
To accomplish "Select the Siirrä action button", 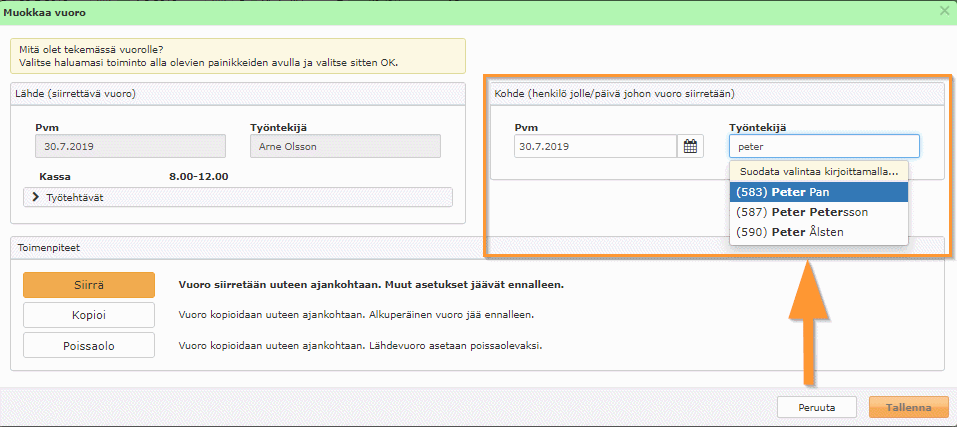I will [x=89, y=285].
